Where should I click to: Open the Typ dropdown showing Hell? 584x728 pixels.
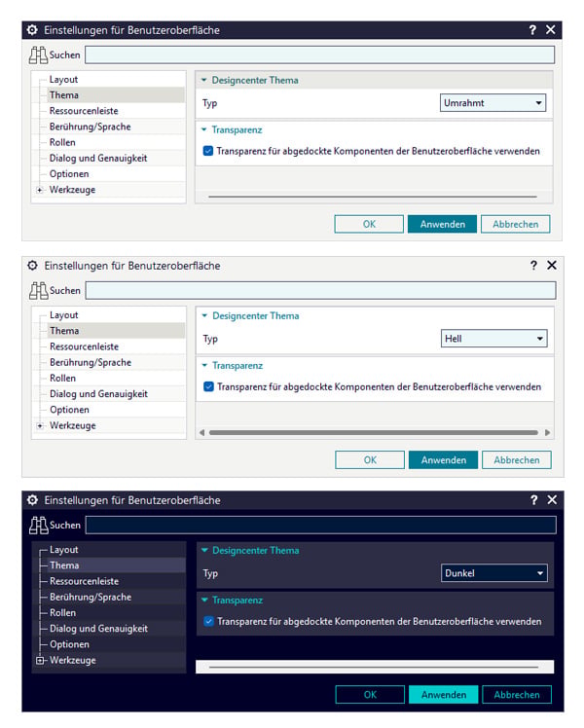click(x=493, y=339)
